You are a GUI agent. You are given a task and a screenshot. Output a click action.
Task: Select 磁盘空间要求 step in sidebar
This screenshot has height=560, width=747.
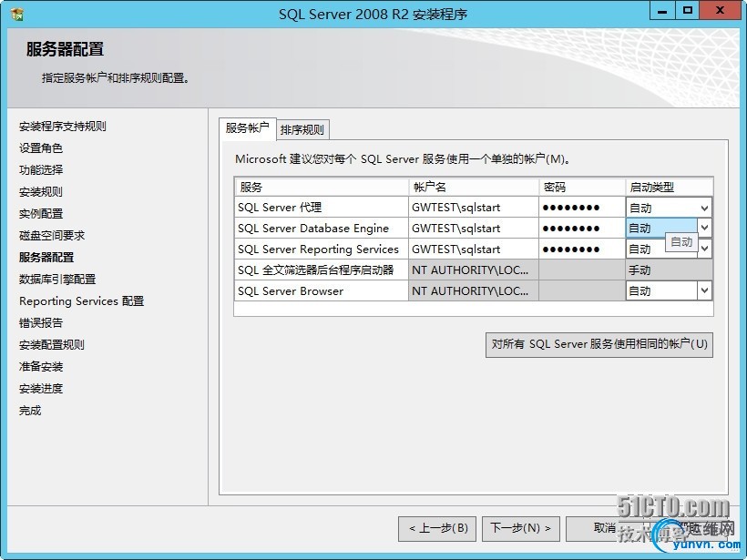point(52,236)
